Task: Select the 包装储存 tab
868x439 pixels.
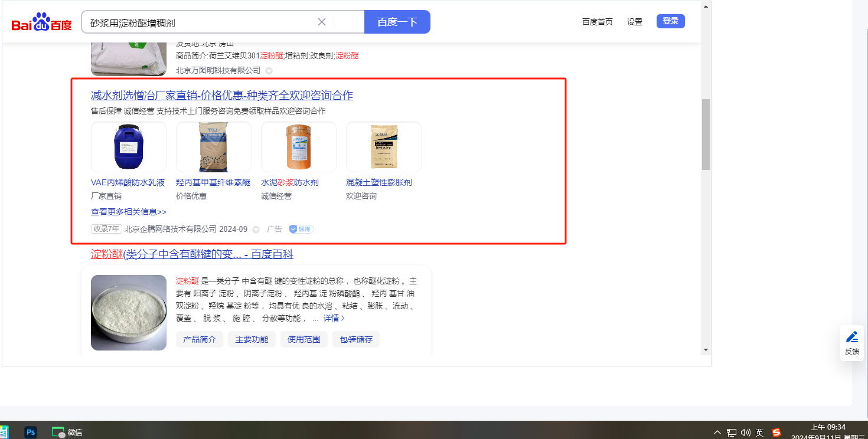Action: tap(356, 339)
